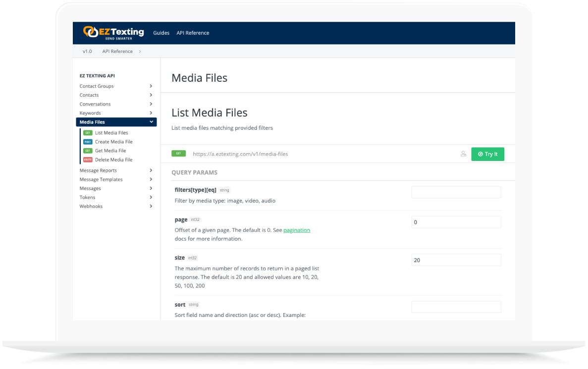Click the GET badge beside Get Media File
The image size is (588, 369).
(88, 151)
